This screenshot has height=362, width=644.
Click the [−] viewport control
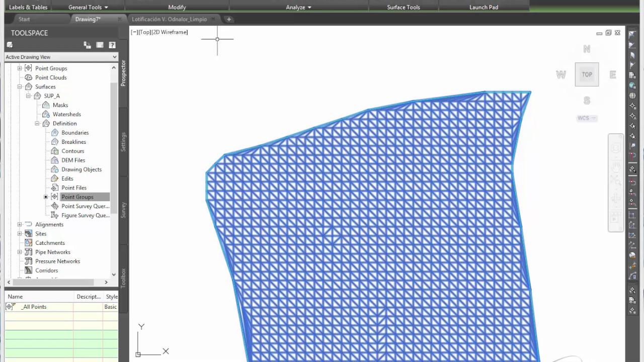tap(134, 32)
